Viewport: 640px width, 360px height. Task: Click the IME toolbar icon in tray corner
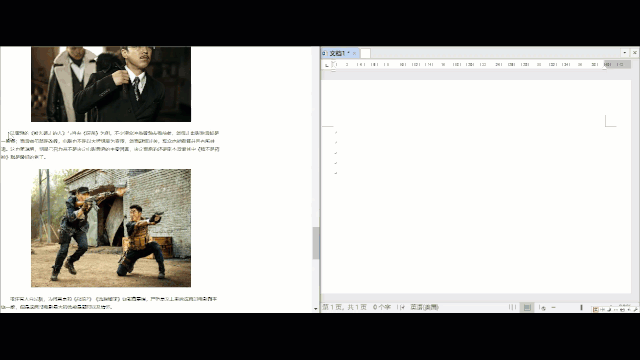coord(596,310)
